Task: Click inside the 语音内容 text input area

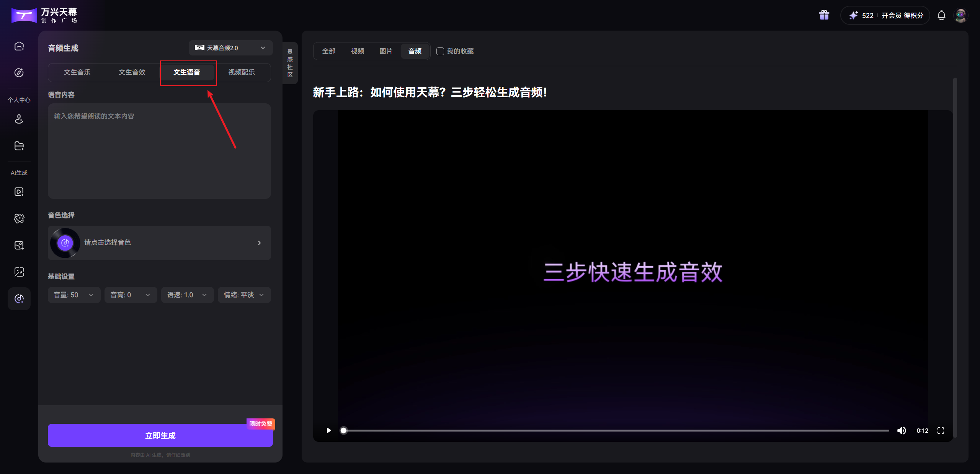Action: click(159, 151)
